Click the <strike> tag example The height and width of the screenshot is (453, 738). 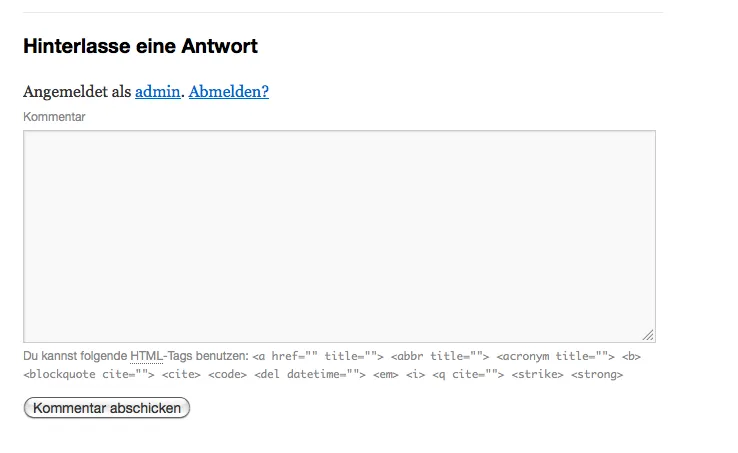(537, 374)
